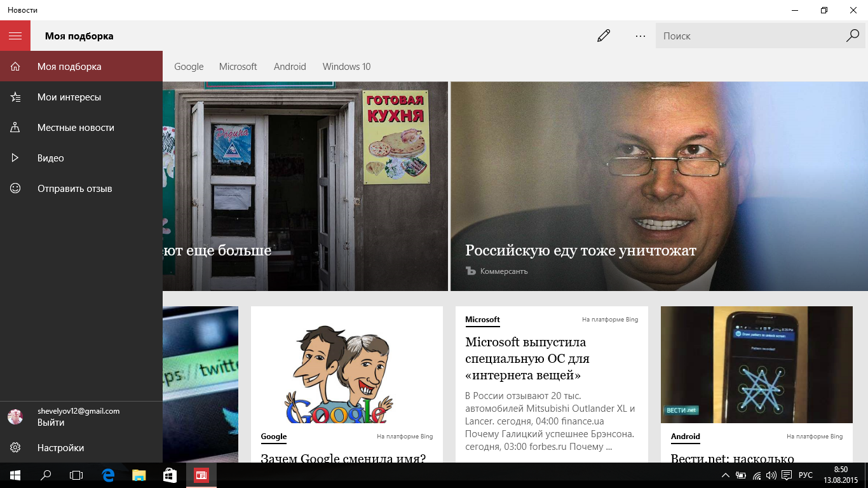Image resolution: width=868 pixels, height=488 pixels.
Task: Open the Видео section
Action: 81,158
